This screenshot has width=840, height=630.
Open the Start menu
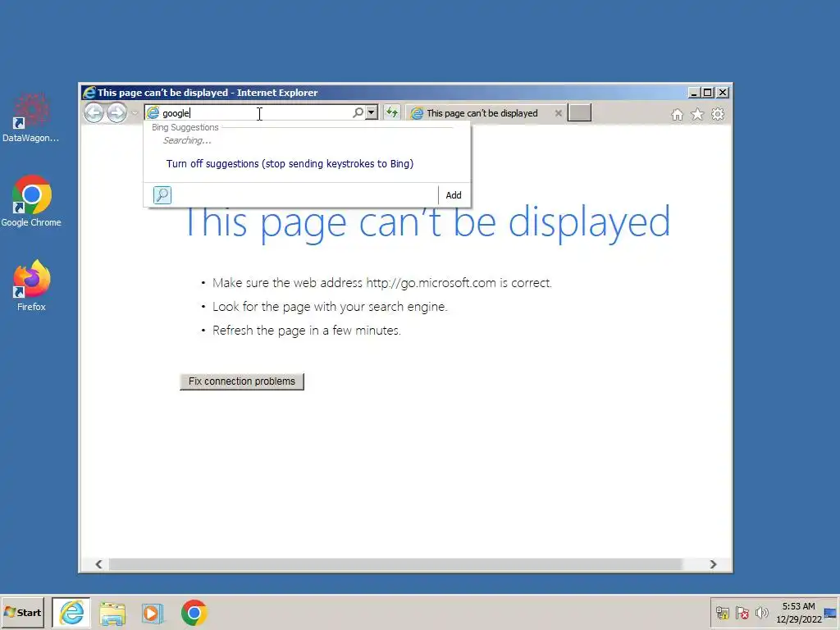click(x=22, y=612)
